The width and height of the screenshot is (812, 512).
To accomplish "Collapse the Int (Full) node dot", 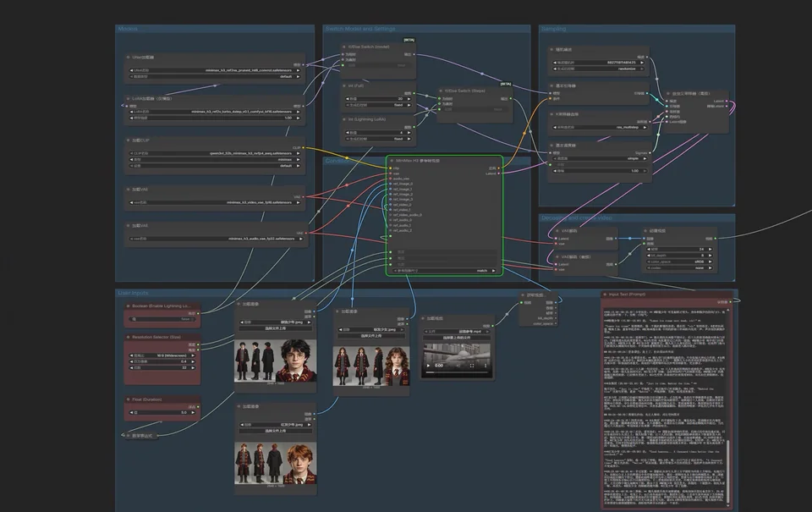I will 344,85.
